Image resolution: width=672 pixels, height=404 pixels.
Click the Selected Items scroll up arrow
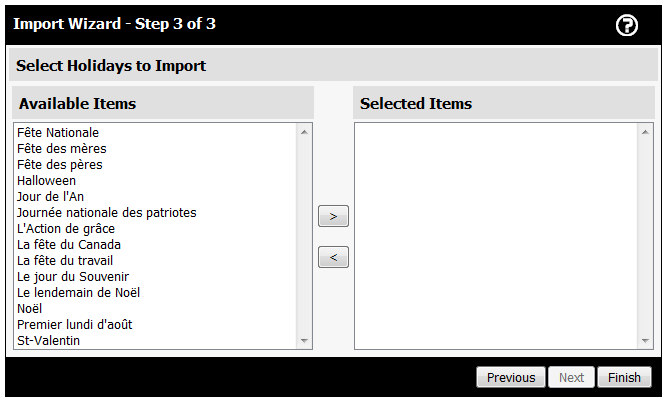pyautogui.click(x=645, y=132)
